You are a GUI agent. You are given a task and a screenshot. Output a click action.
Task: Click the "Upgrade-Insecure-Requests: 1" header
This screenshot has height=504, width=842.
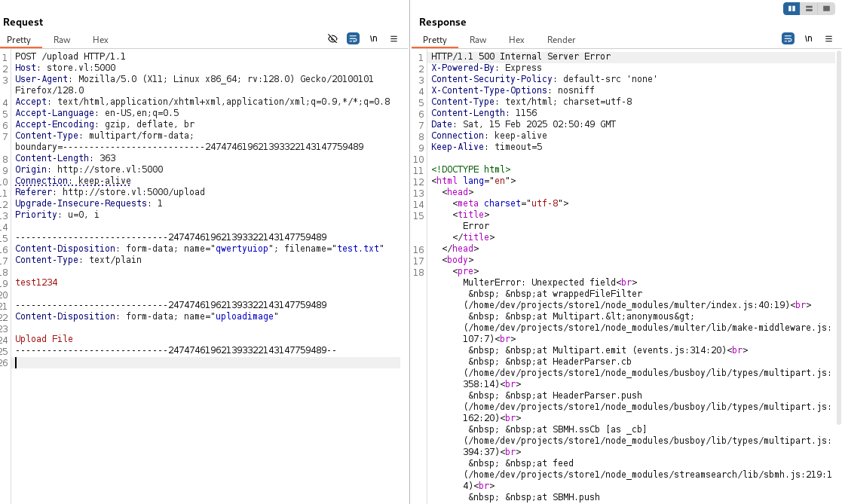click(89, 203)
